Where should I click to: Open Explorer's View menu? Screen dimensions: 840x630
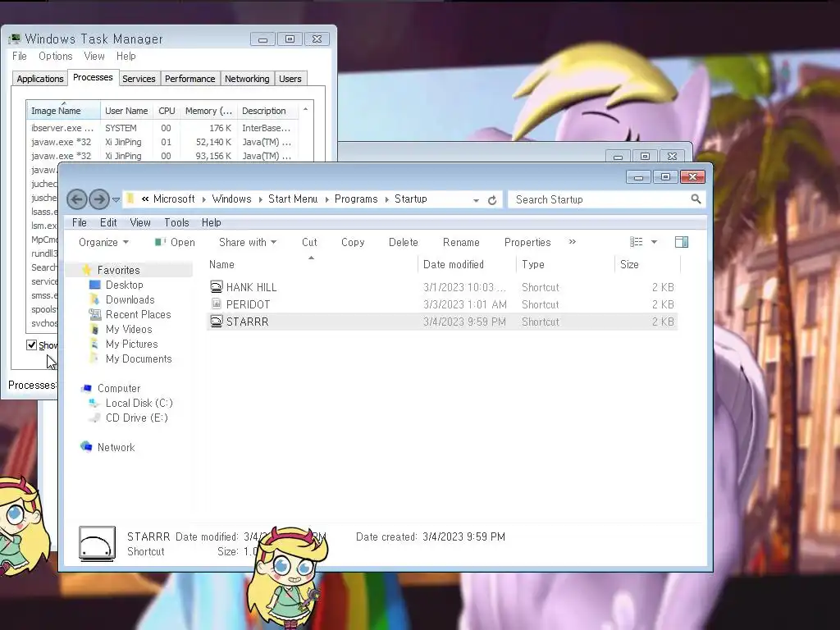[x=139, y=222]
